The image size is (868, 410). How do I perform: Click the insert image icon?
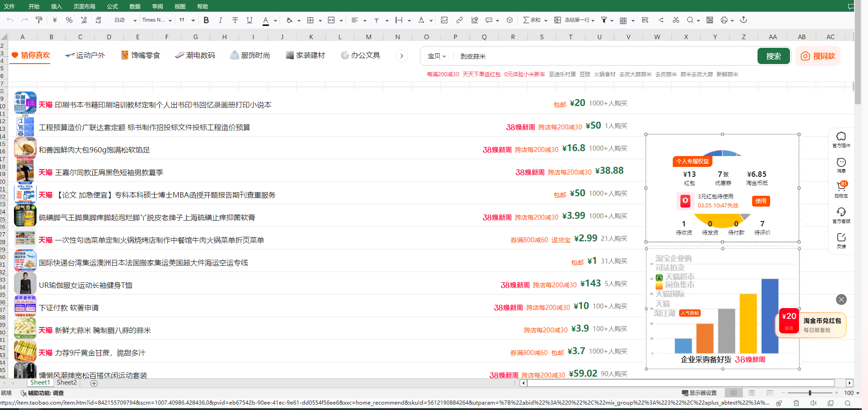tap(444, 20)
